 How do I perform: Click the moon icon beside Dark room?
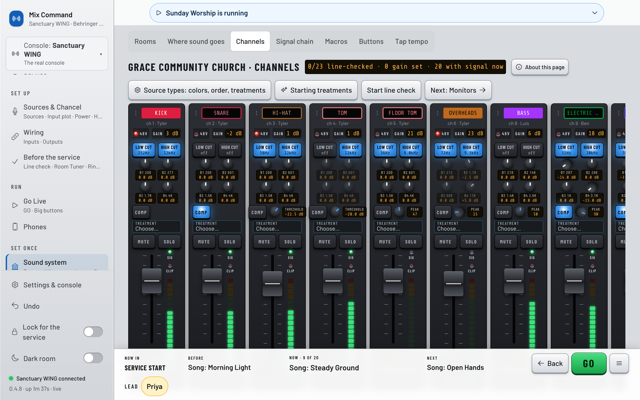[15, 358]
